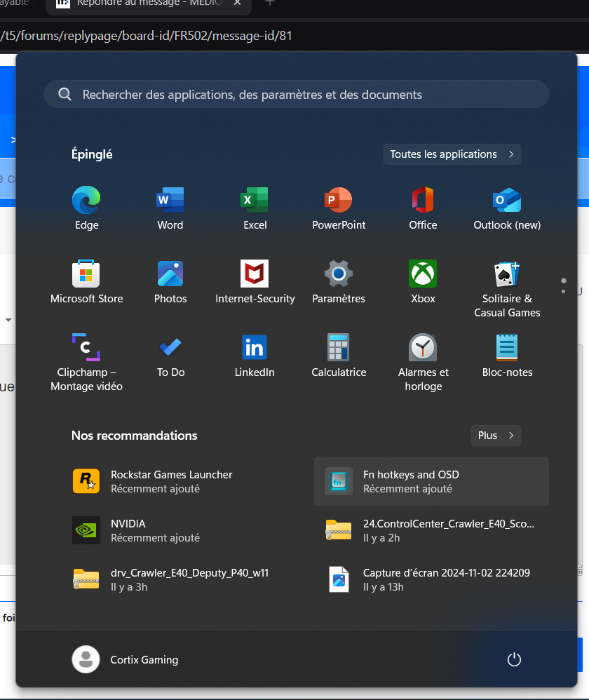This screenshot has height=700, width=589.
Task: Expand Toutes les applications
Action: pos(452,154)
